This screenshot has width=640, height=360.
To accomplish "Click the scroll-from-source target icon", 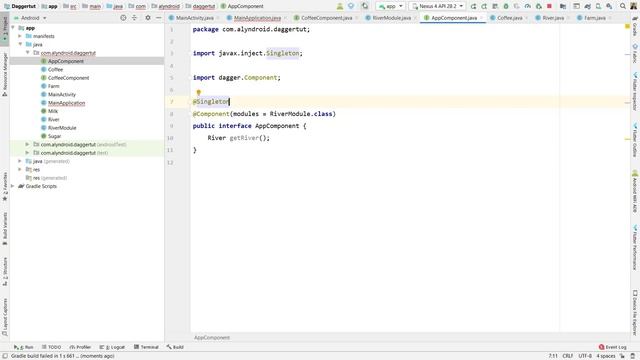I will click(123, 18).
